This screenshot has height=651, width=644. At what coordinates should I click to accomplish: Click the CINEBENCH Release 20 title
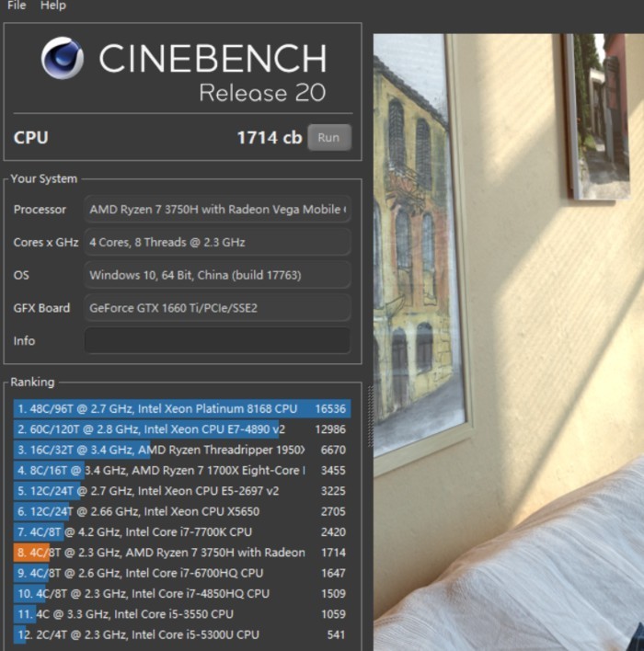point(213,72)
